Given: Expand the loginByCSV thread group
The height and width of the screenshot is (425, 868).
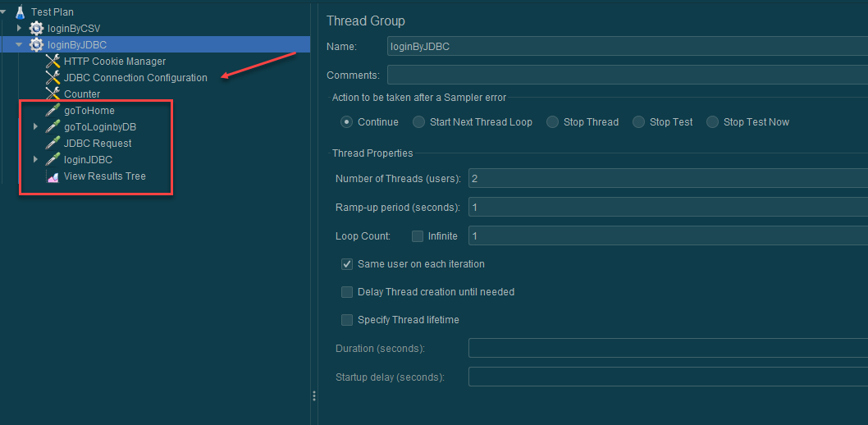Looking at the screenshot, I should [x=20, y=29].
